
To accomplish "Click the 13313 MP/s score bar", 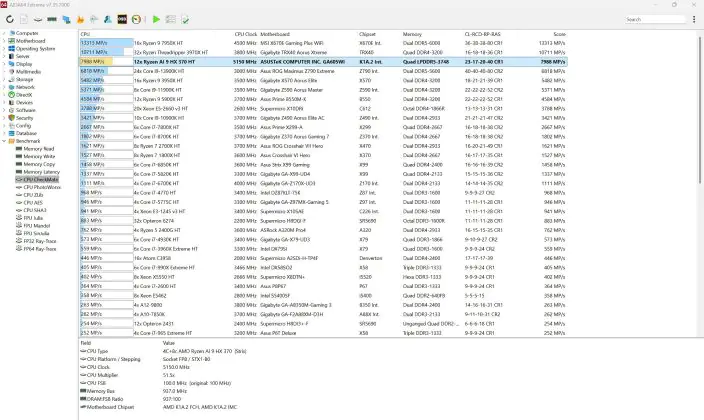I will tap(106, 43).
